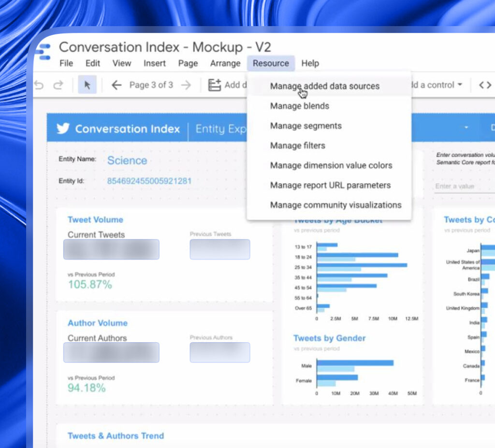Open the Arrange menu

pos(225,63)
